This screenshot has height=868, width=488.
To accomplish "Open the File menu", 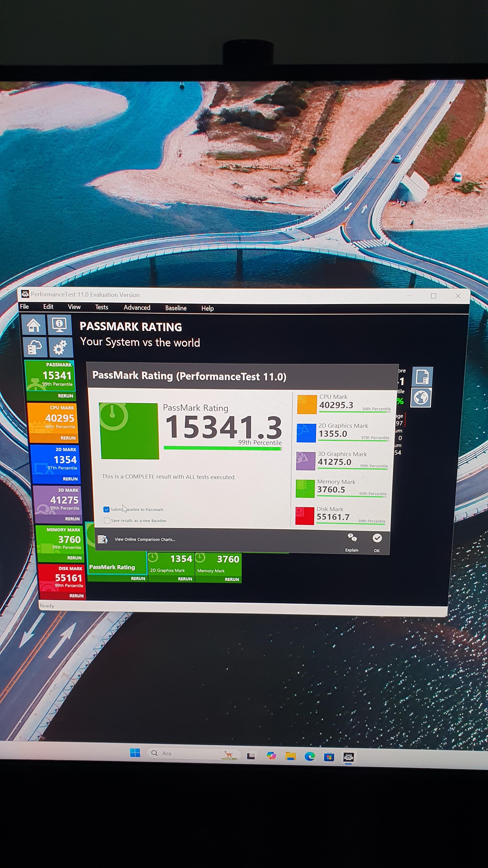I will pyautogui.click(x=24, y=306).
